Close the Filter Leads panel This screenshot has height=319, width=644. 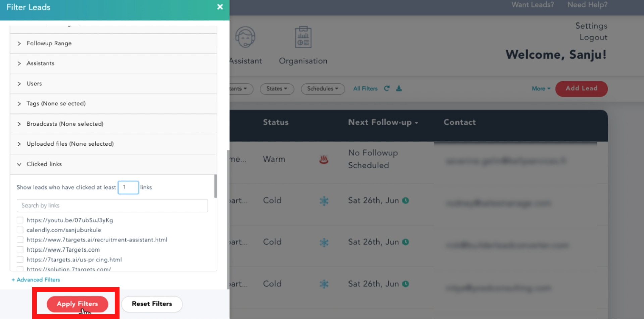click(220, 7)
